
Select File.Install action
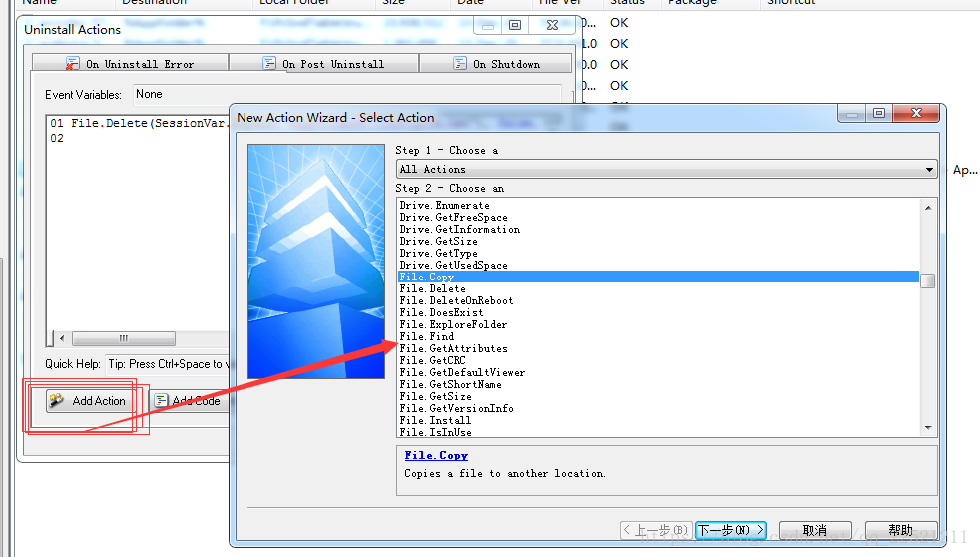[x=435, y=420]
